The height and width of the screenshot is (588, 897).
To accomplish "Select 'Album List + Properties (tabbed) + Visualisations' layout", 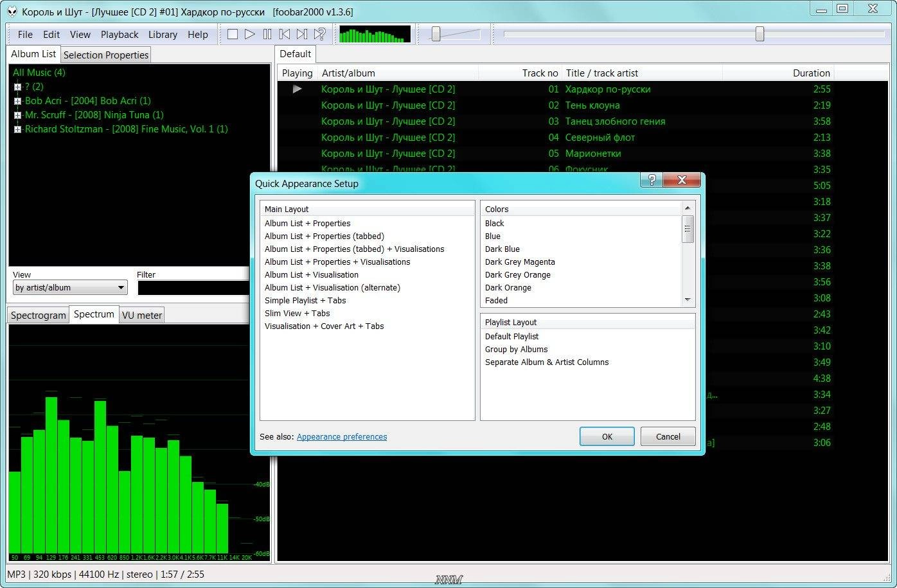I will pos(355,249).
